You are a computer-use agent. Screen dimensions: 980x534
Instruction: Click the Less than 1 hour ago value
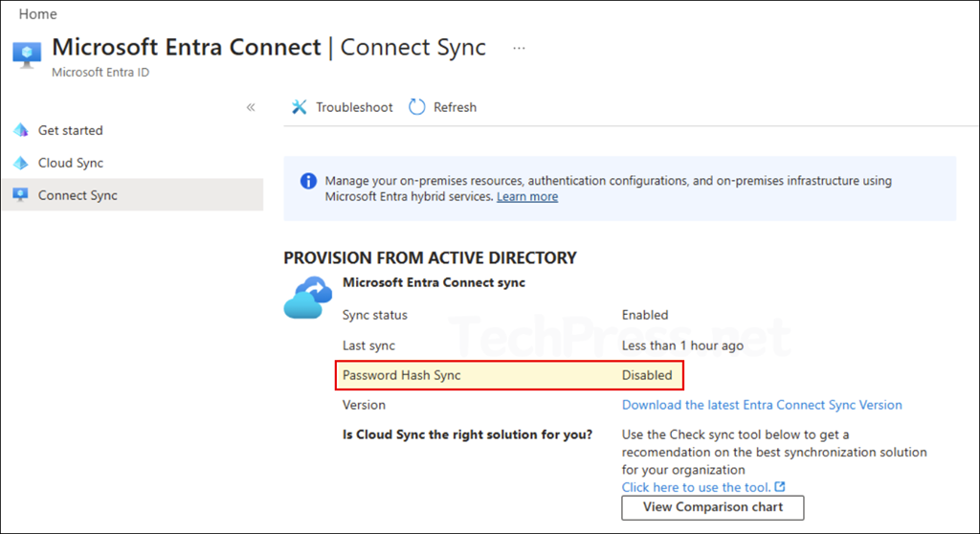pos(682,345)
